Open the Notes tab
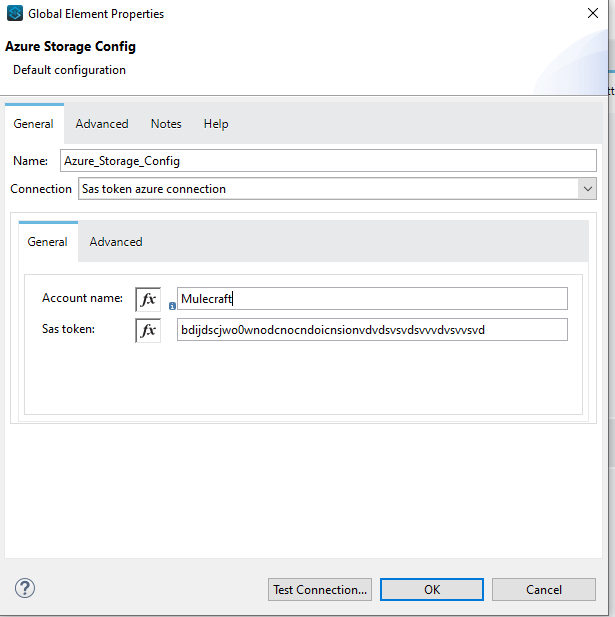This screenshot has height=617, width=615. tap(166, 124)
